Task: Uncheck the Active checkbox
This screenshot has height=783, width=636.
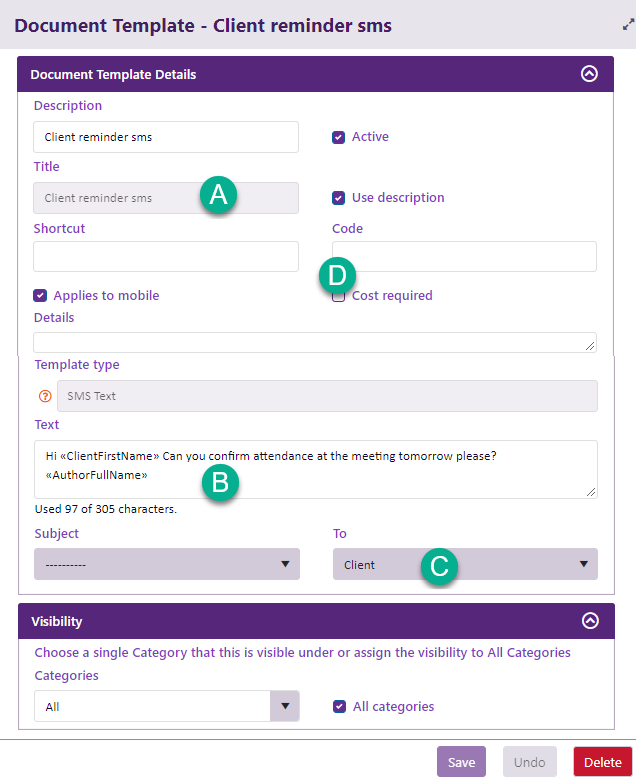Action: coord(339,137)
